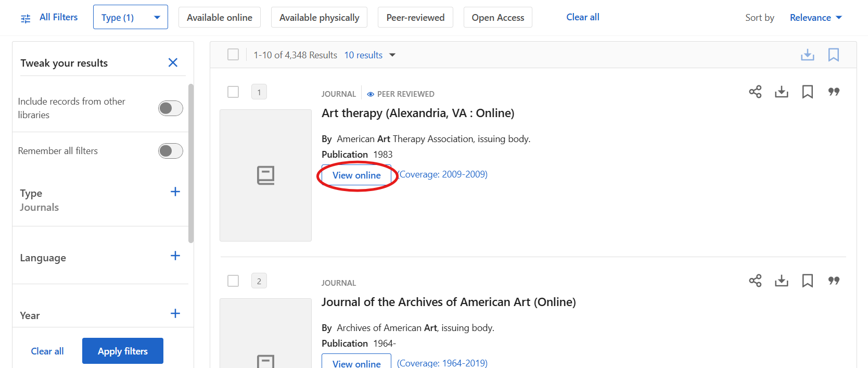
Task: Bookmark Journal of the Archives of American Art
Action: 807,281
